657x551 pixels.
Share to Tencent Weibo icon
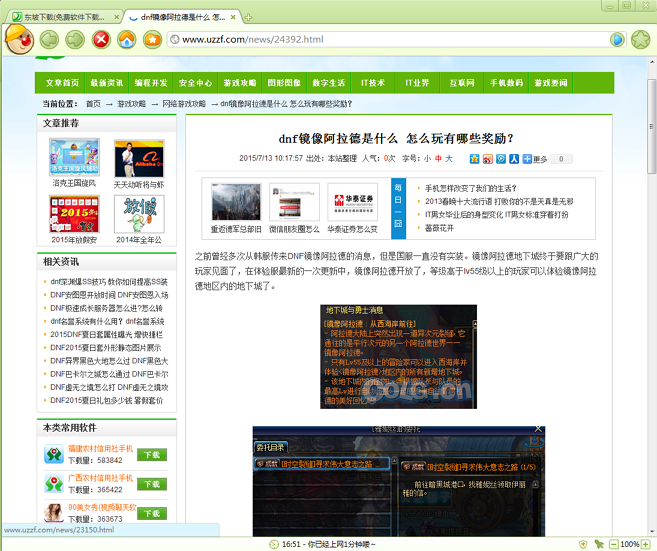pyautogui.click(x=501, y=159)
